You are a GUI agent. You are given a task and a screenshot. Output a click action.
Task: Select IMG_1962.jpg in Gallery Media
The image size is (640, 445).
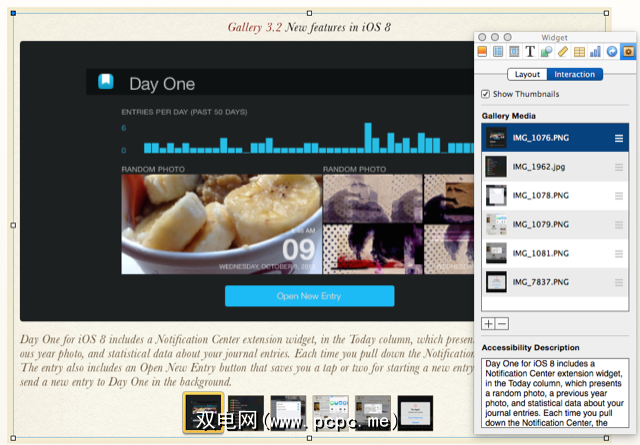(x=555, y=167)
